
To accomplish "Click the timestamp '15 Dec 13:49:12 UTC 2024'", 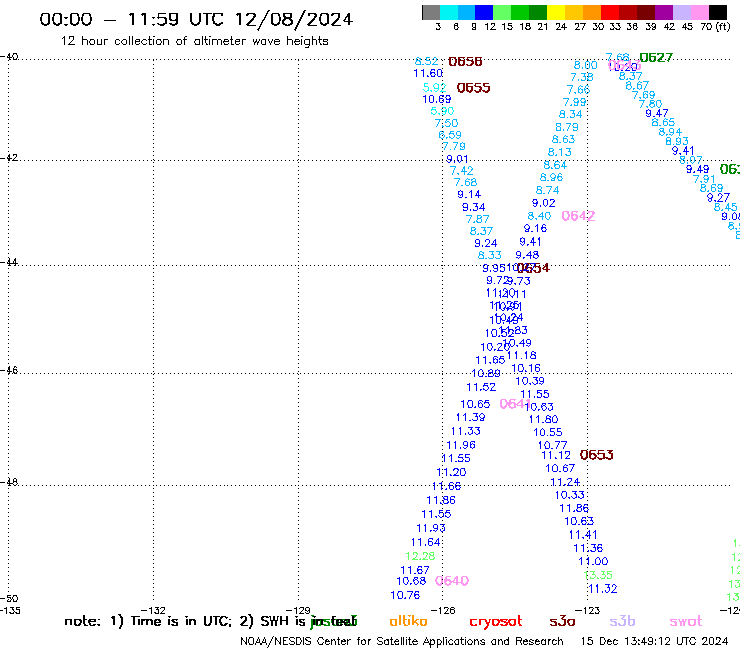I will tap(654, 641).
